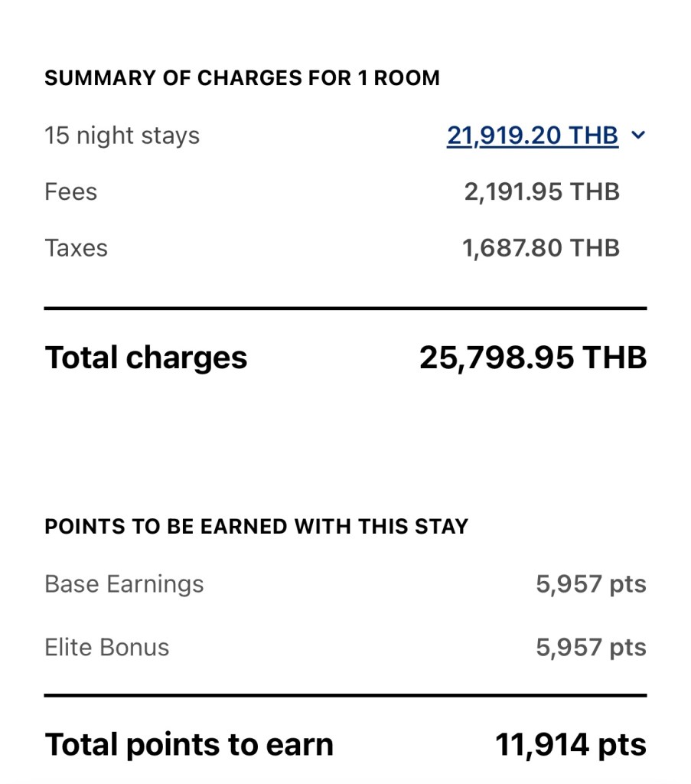Tap the divider line above Total charges
This screenshot has height=784, width=691.
tap(345, 309)
